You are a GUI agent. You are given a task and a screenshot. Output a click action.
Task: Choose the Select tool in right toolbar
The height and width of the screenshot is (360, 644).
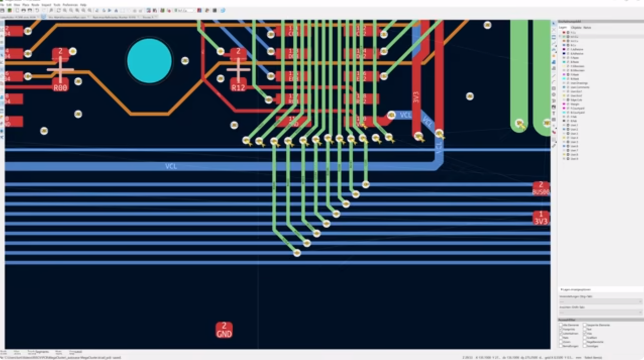pos(554,24)
